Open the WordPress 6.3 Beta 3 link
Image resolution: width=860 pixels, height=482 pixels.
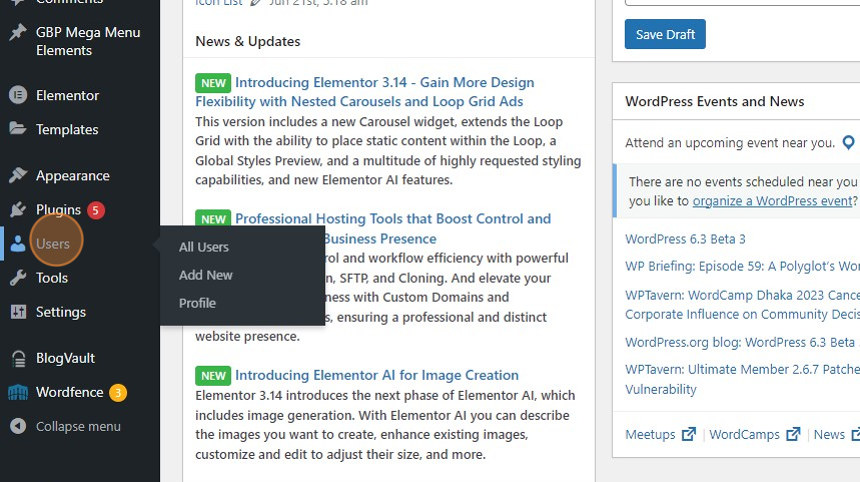pos(685,239)
